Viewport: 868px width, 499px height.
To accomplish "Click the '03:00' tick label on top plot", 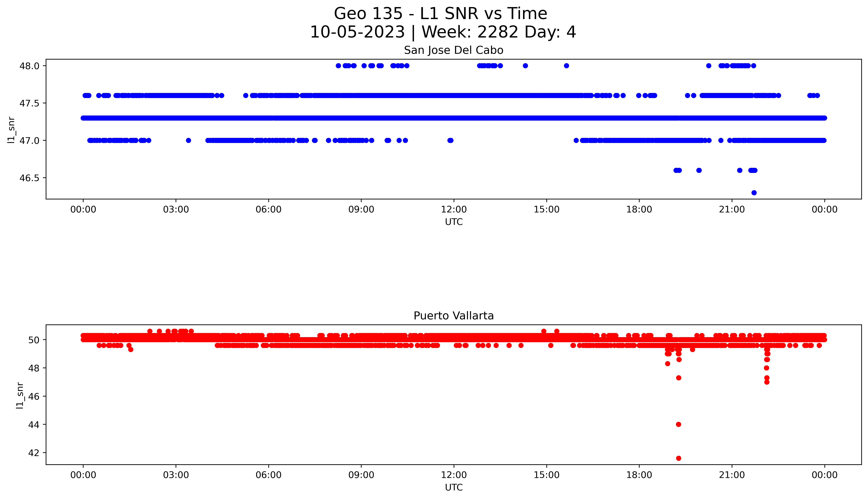I will point(176,210).
